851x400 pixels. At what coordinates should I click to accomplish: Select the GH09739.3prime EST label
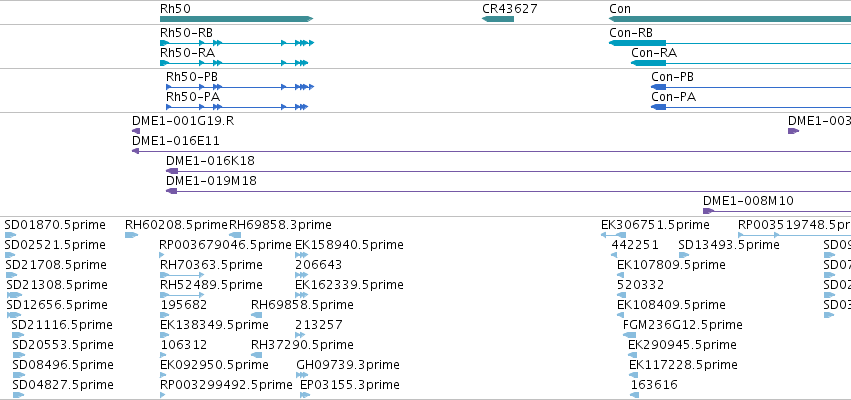(x=348, y=365)
